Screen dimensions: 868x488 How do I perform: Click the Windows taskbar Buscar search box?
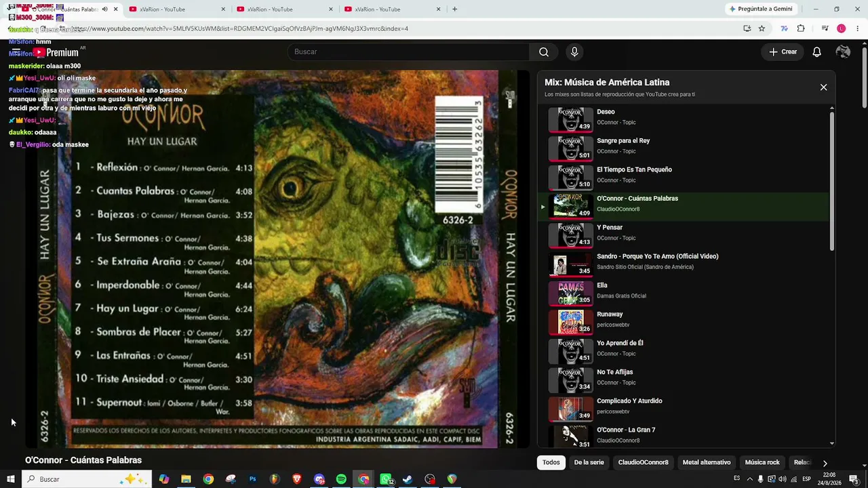pyautogui.click(x=87, y=479)
